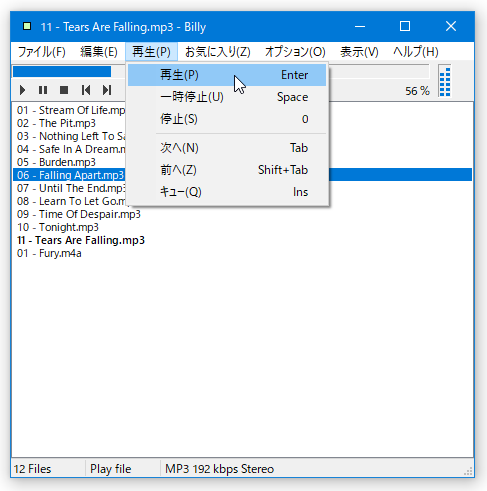487x491 pixels.
Task: Select 07 - Until The End track
Action: click(x=71, y=188)
